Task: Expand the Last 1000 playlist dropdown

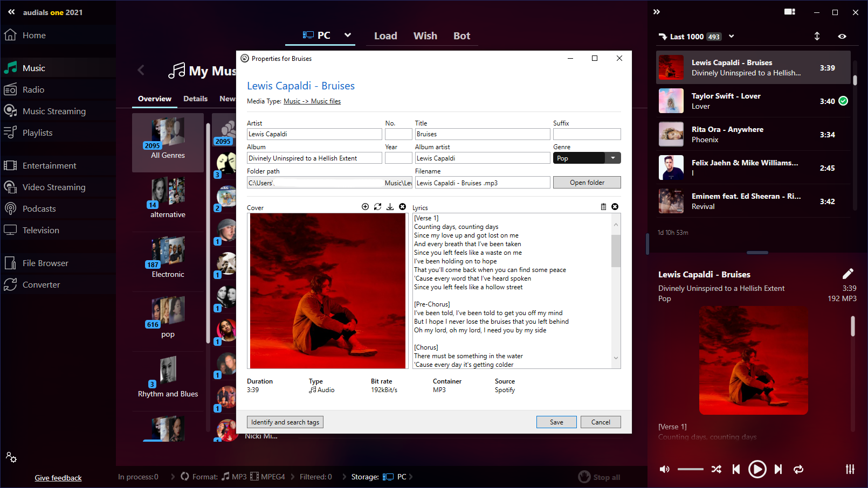Action: coord(732,37)
